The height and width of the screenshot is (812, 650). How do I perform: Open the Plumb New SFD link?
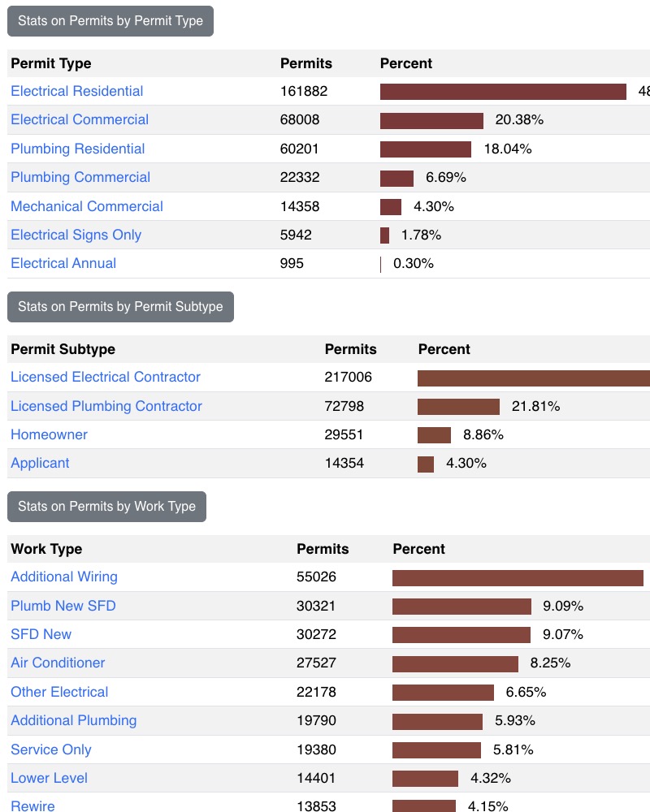(63, 606)
